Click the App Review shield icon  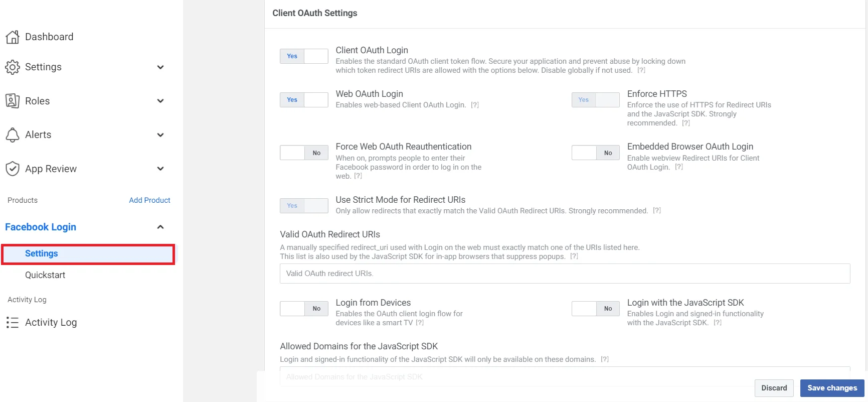[13, 169]
